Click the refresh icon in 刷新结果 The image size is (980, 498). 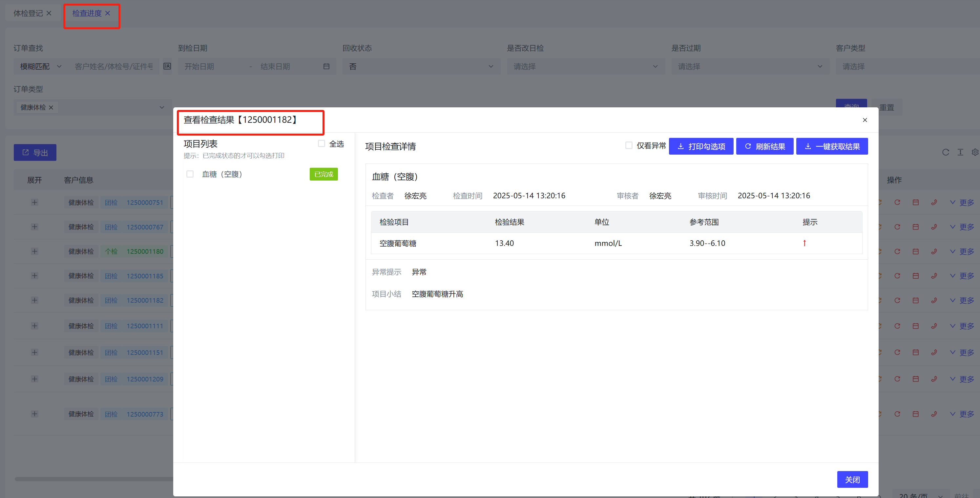748,147
